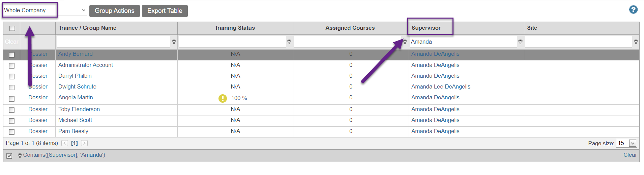Image resolution: width=644 pixels, height=175 pixels.
Task: Click the Export Table button
Action: [x=165, y=11]
